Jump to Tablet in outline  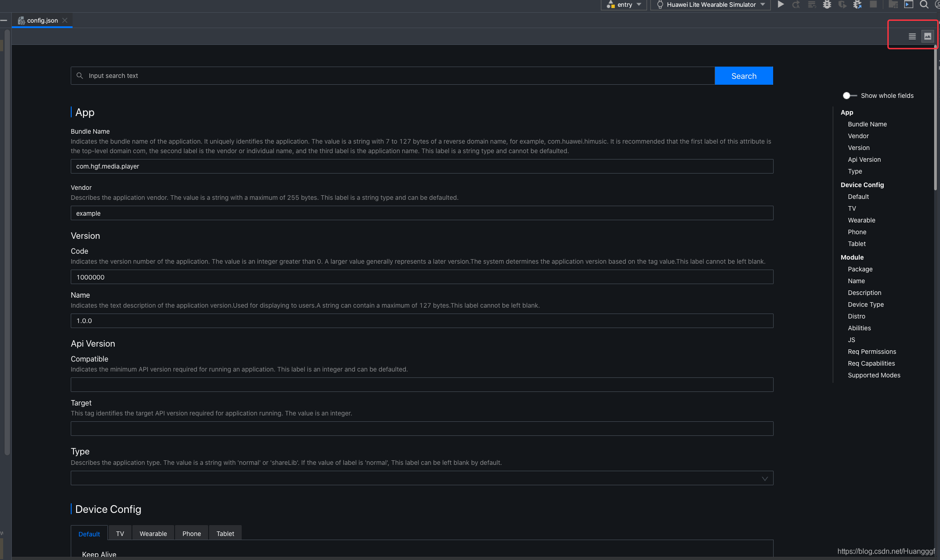tap(857, 244)
